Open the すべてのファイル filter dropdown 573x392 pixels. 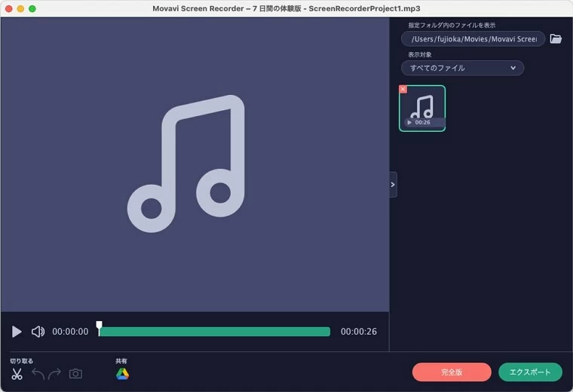(462, 68)
